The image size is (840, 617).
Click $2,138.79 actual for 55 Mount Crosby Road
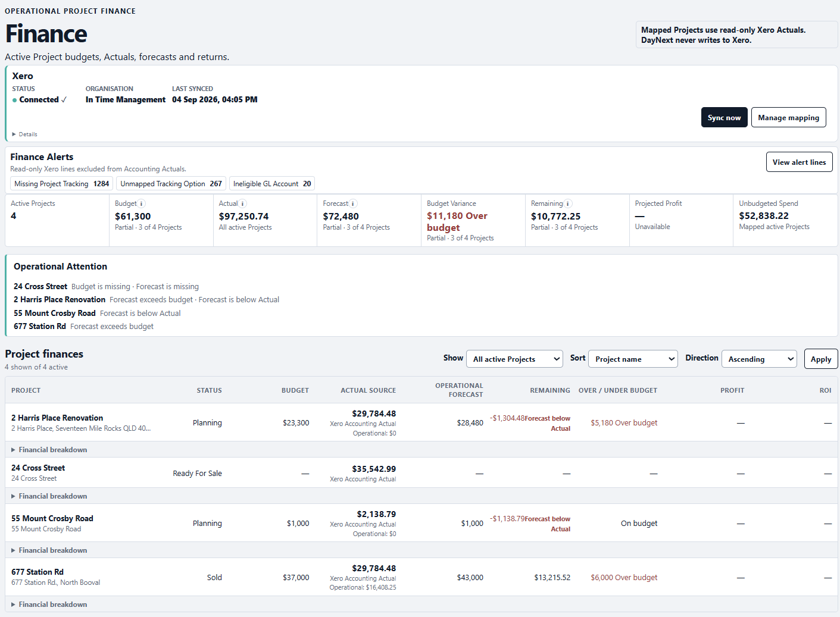coord(376,514)
